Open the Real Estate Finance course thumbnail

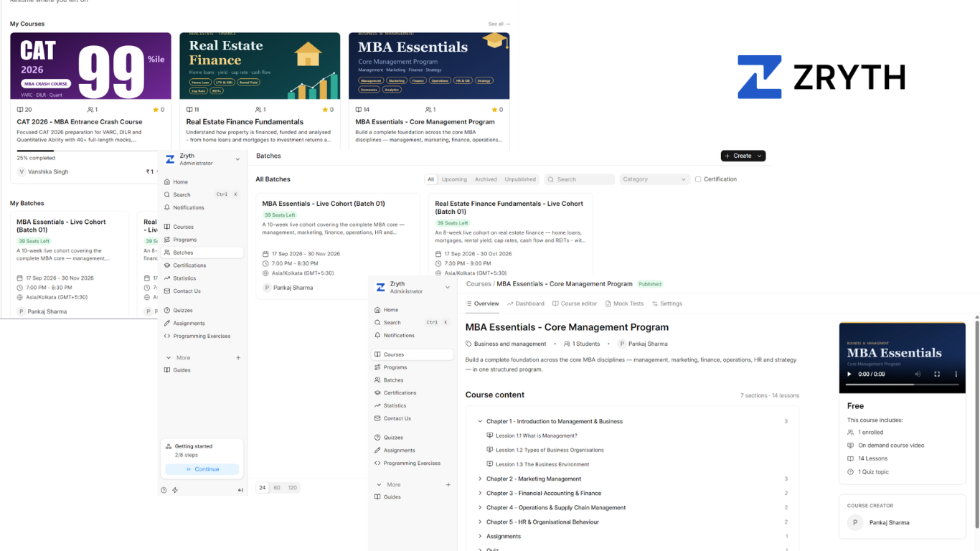(260, 66)
